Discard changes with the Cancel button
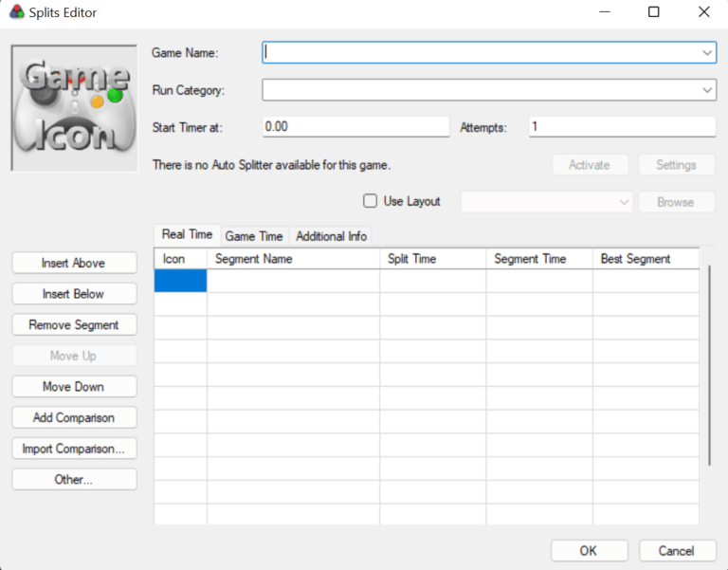Image resolution: width=728 pixels, height=570 pixels. pos(678,550)
